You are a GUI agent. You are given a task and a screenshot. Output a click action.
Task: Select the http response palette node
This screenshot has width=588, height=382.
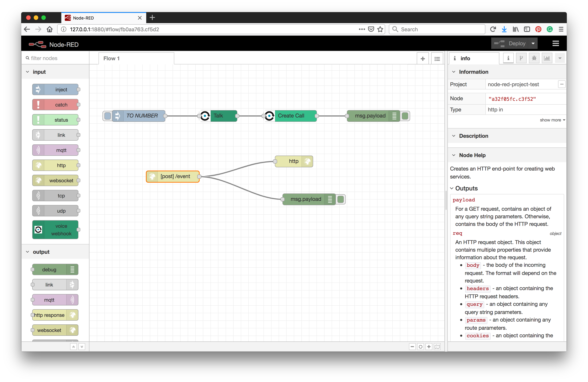pyautogui.click(x=55, y=315)
